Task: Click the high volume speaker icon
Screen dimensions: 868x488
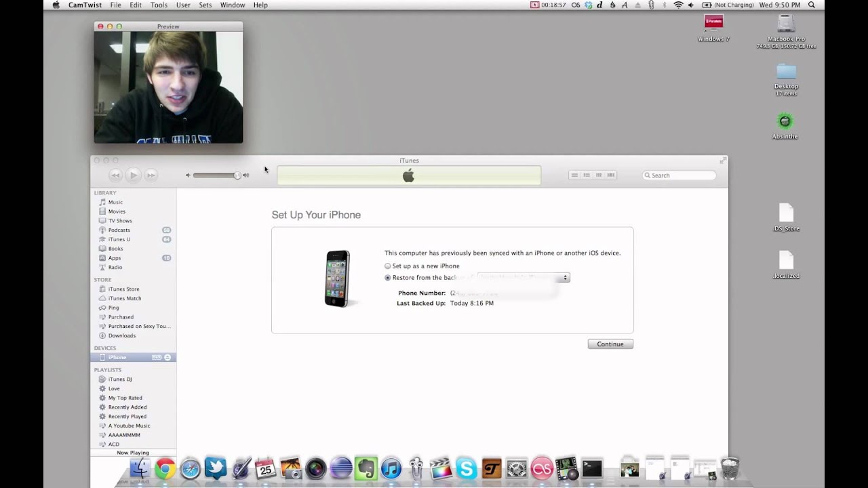Action: (x=245, y=176)
